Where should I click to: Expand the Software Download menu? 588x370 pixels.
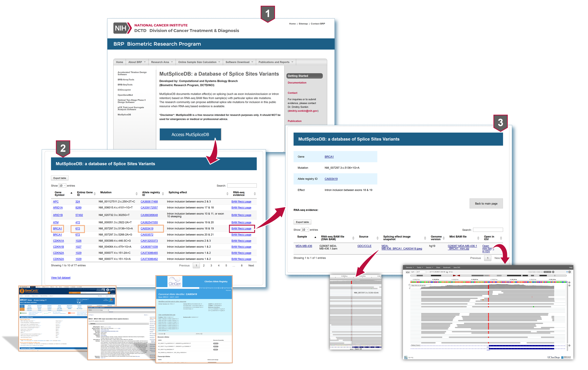[239, 62]
